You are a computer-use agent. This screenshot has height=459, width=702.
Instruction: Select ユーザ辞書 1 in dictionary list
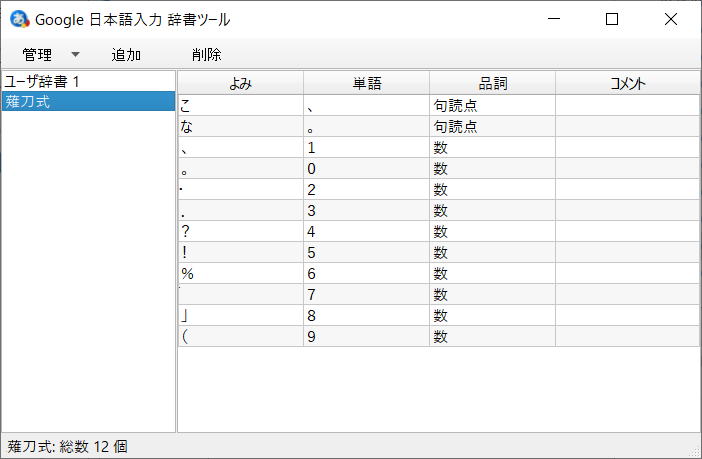tap(88, 82)
